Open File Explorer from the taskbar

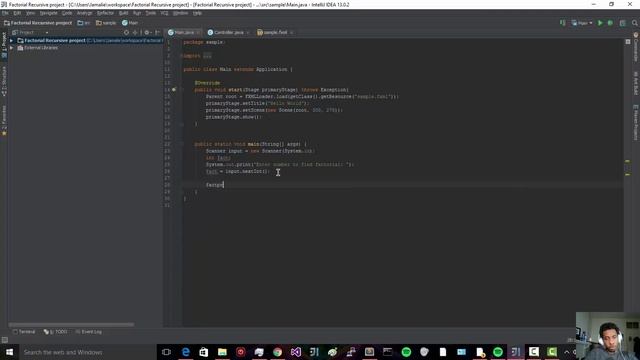coord(222,352)
